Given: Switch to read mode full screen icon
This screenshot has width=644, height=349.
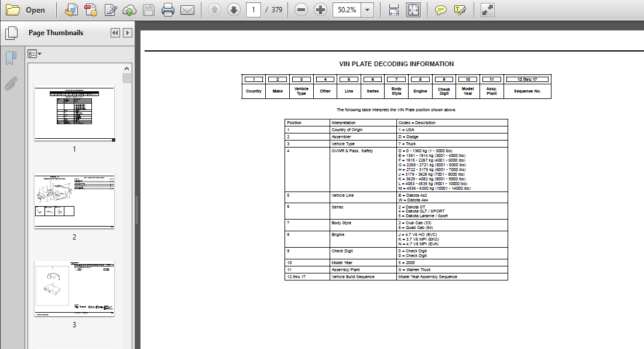Looking at the screenshot, I should click(487, 10).
